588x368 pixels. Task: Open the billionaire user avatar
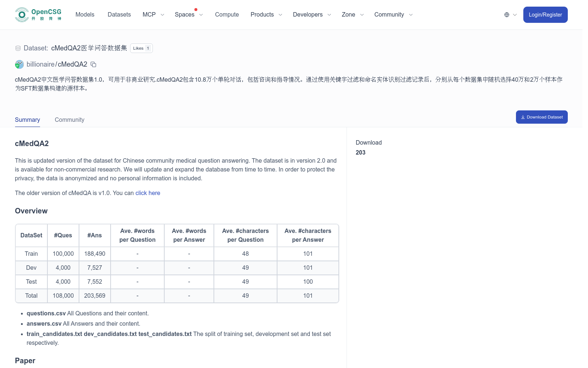[19, 64]
